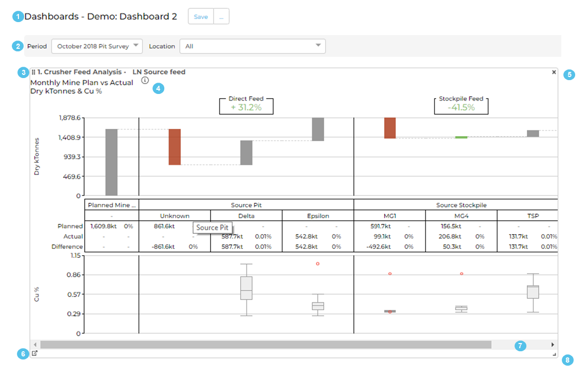Image resolution: width=588 pixels, height=379 pixels.
Task: Click the scrollbar left arrow
Action: [35, 345]
